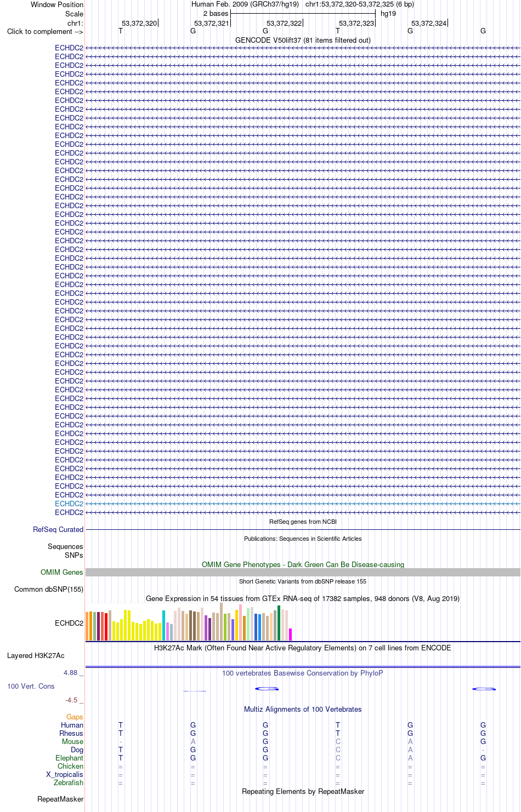This screenshot has width=521, height=812.
Task: Click the Layered H3K27Ac track label
Action: [36, 656]
